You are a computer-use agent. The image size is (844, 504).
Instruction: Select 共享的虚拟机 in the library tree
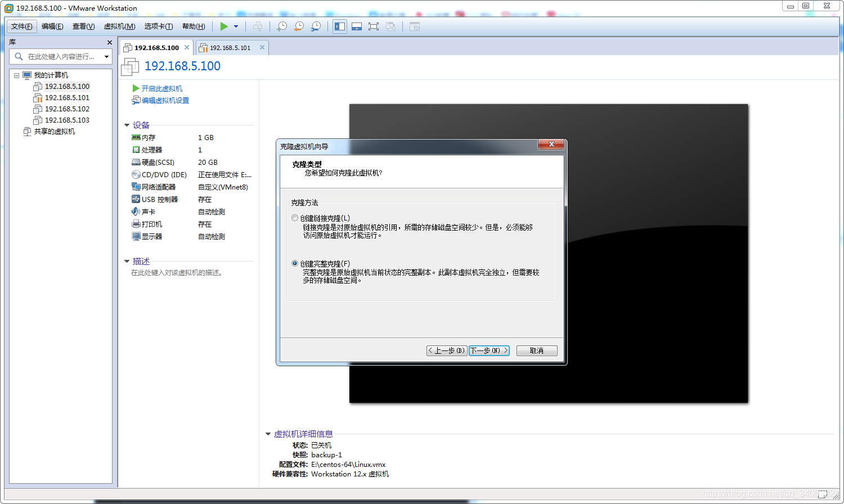(x=54, y=131)
